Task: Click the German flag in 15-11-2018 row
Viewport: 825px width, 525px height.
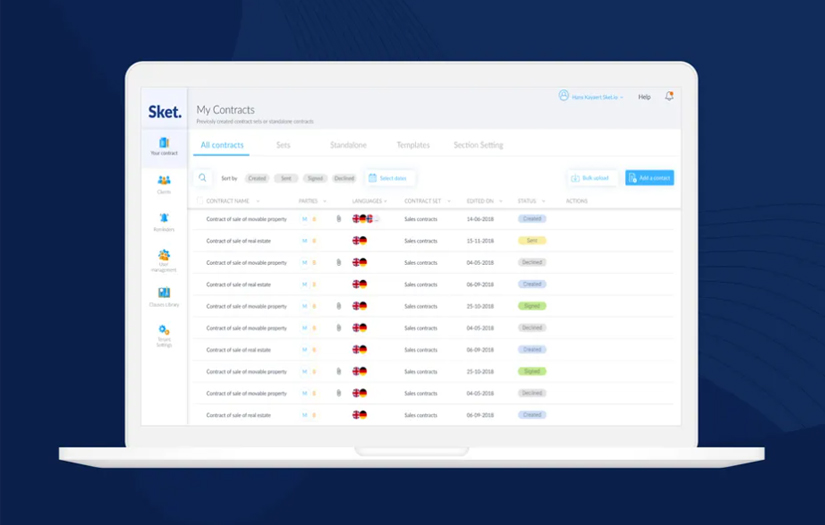Action: 363,241
